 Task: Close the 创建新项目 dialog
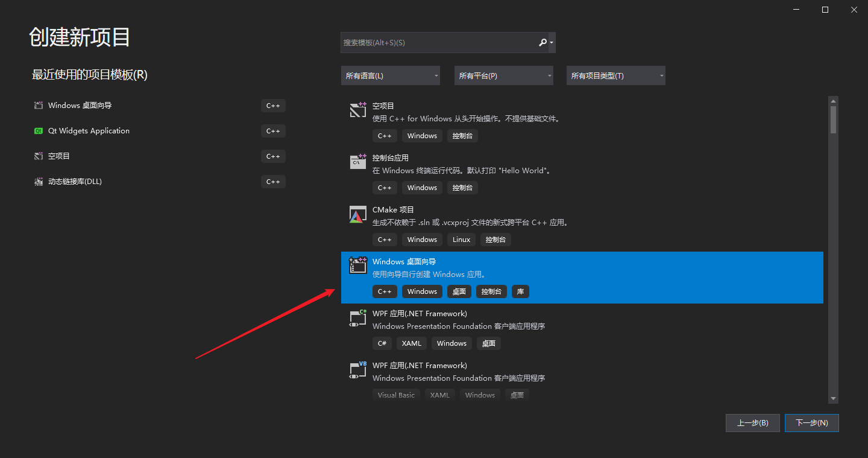(854, 10)
